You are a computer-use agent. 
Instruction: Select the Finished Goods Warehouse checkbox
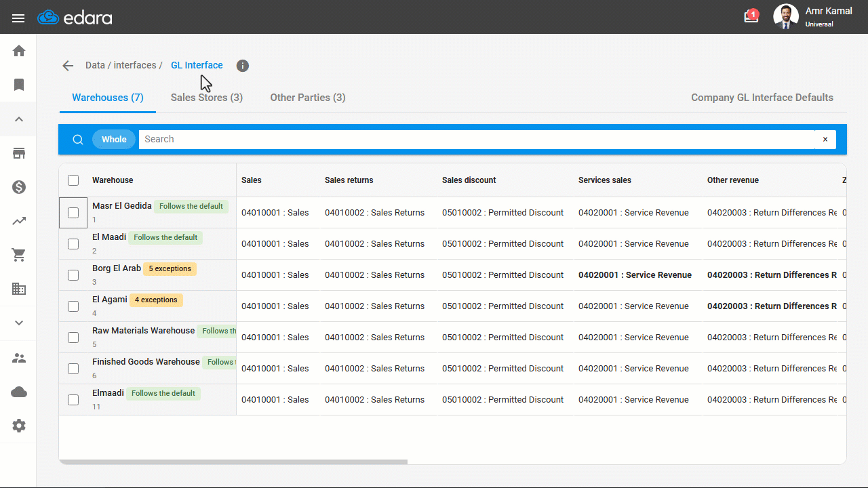point(73,369)
